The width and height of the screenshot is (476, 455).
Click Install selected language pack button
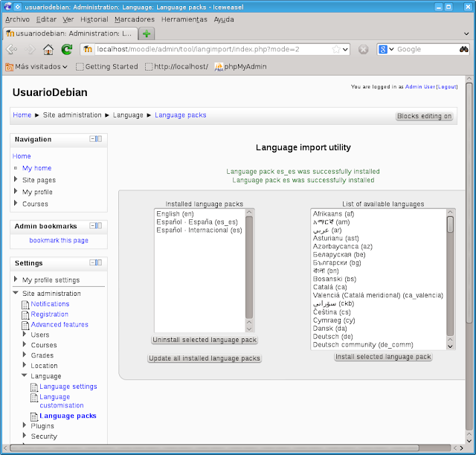tap(383, 357)
